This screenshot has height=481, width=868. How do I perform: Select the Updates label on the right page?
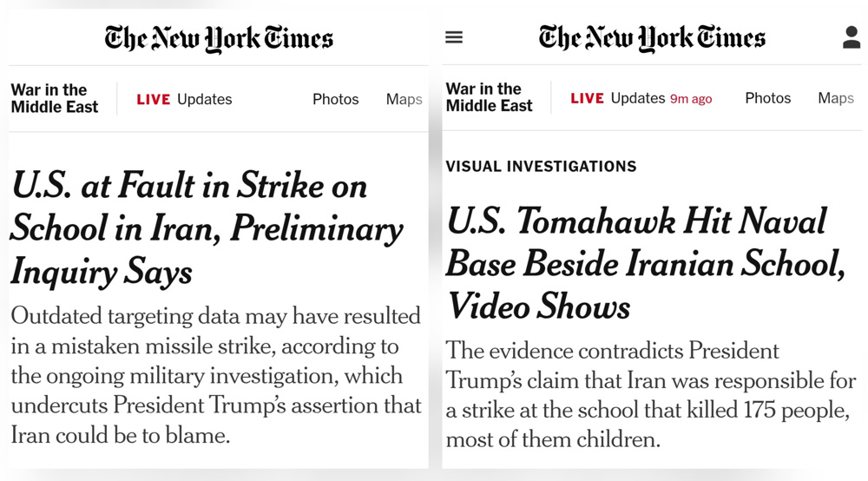point(638,98)
